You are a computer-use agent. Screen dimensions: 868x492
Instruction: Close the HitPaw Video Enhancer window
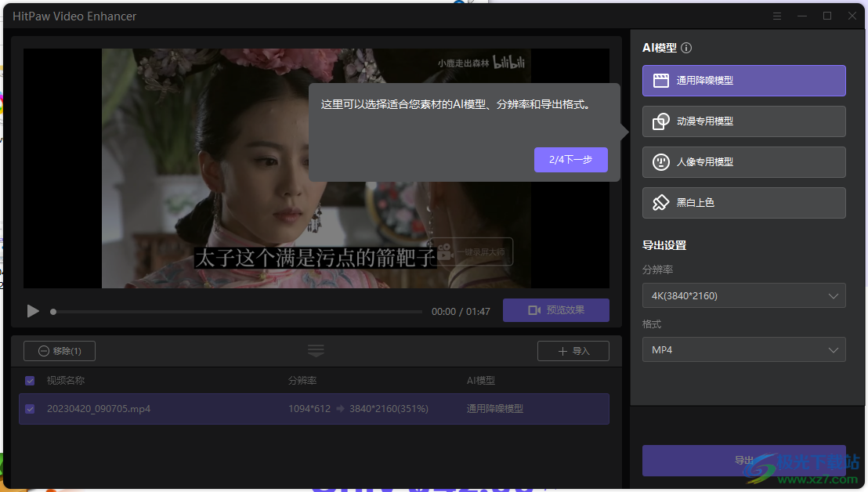point(852,16)
